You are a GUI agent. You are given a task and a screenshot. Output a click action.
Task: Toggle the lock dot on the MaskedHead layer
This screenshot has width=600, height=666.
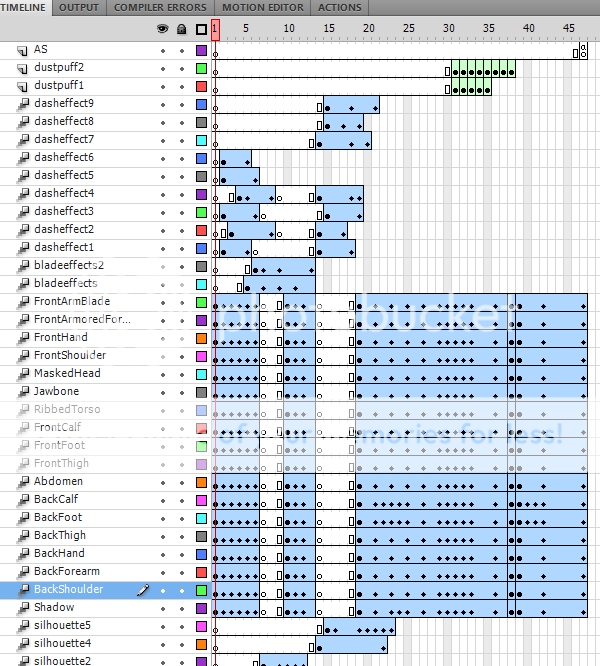182,373
